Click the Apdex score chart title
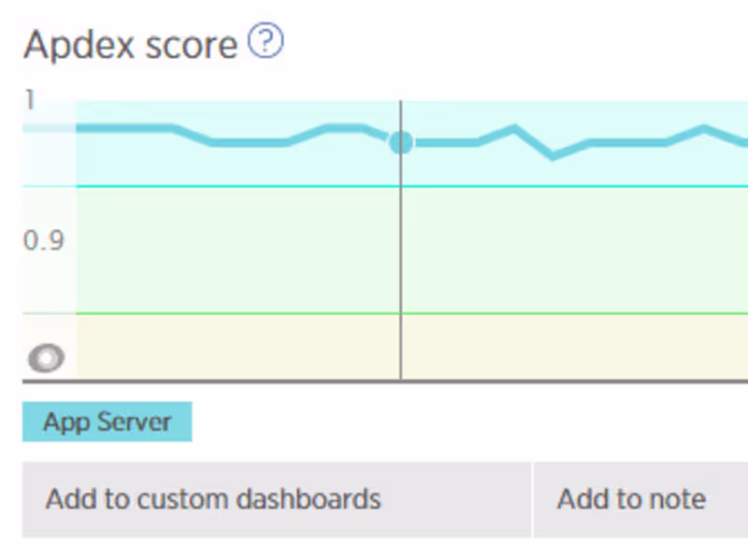 click(x=131, y=44)
